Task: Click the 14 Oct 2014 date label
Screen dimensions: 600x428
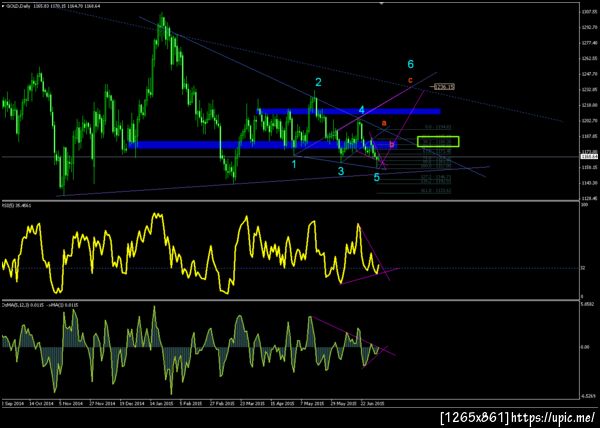Action: pyautogui.click(x=41, y=403)
